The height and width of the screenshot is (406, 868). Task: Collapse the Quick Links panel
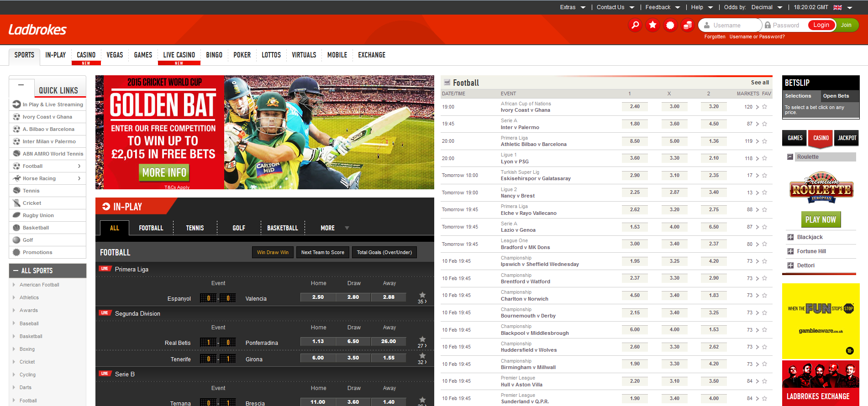tap(21, 85)
